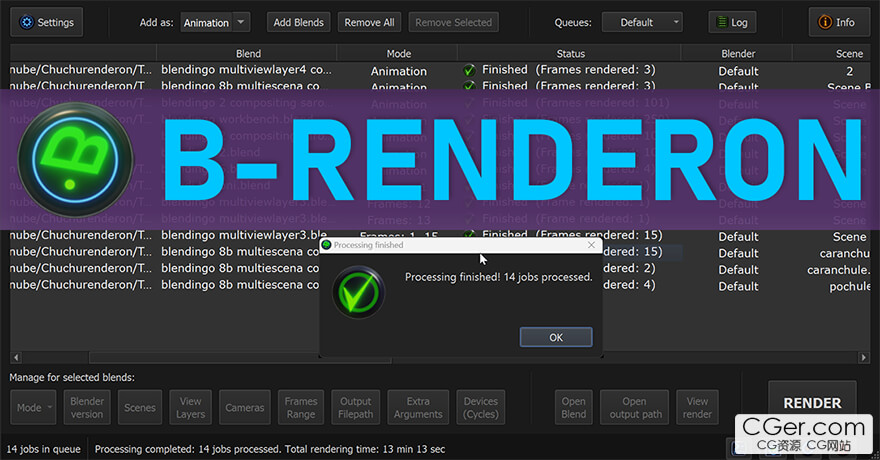
Task: Sort by the Mode column header
Action: click(398, 54)
